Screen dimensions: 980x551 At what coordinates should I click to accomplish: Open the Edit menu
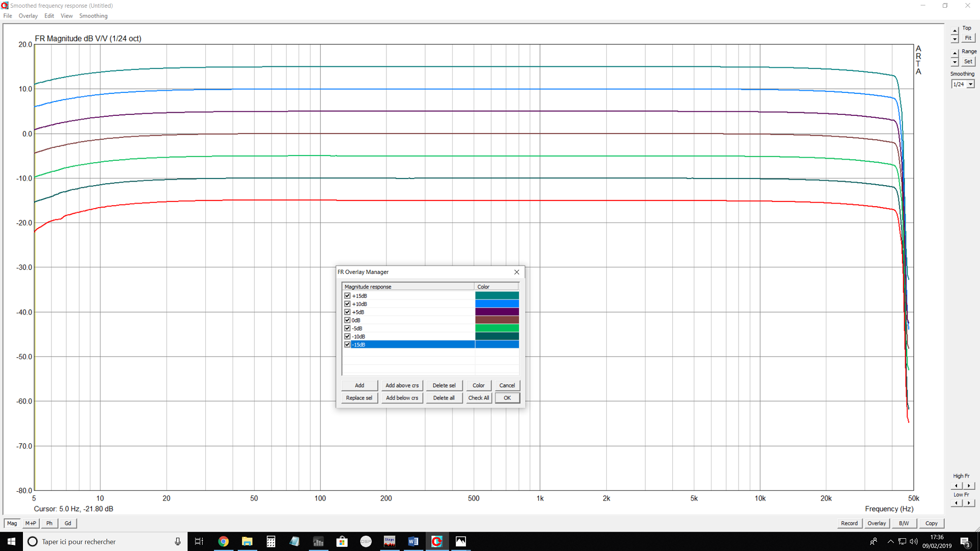tap(49, 16)
